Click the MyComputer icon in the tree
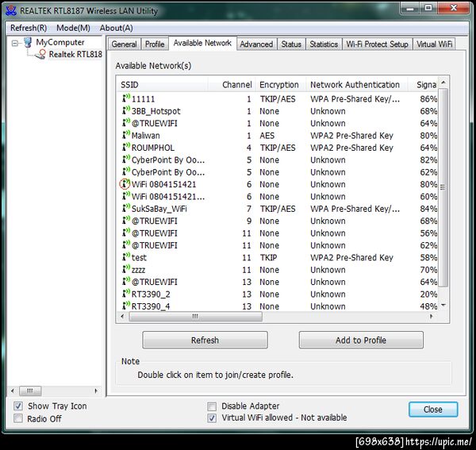 click(28, 42)
